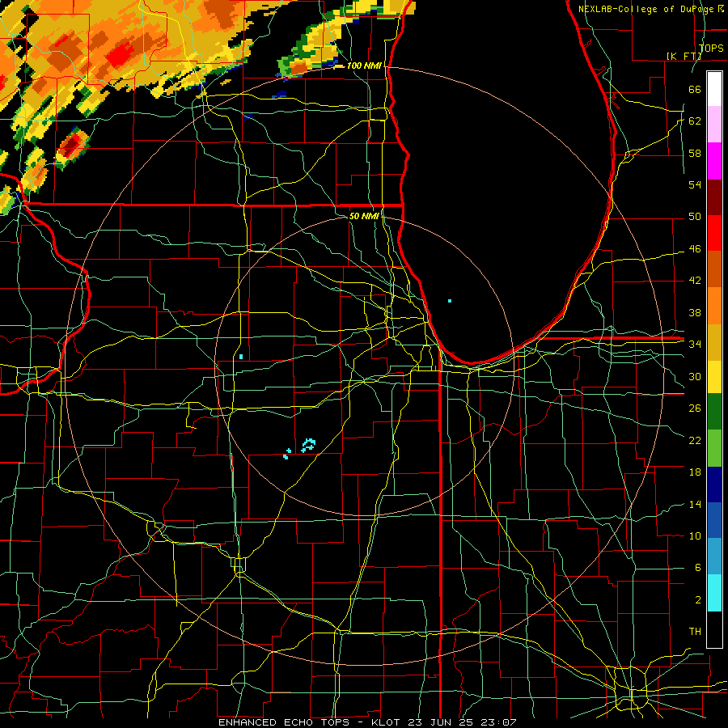Click the "50" legend value
Viewport: 728px width, 728px height.
tap(695, 217)
